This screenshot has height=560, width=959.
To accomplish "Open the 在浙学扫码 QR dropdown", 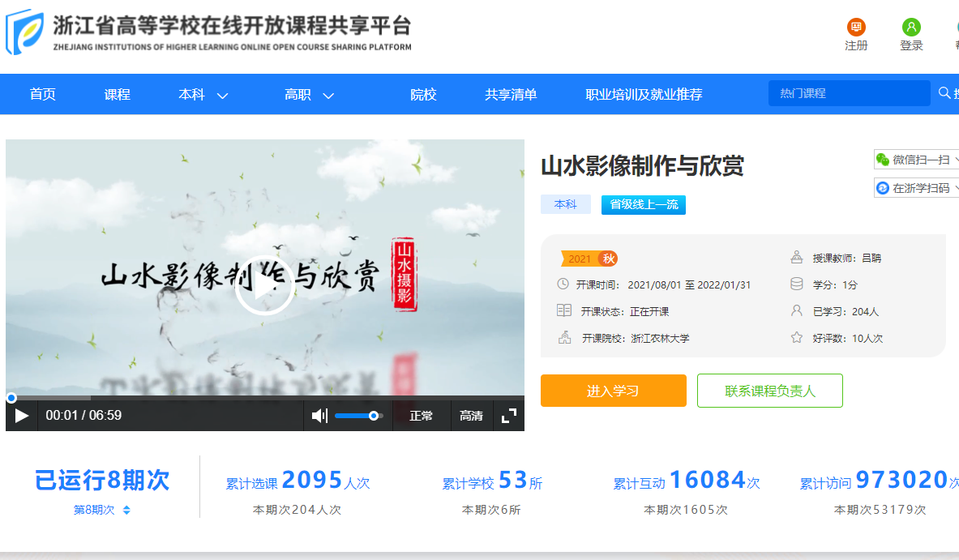I will [x=916, y=188].
